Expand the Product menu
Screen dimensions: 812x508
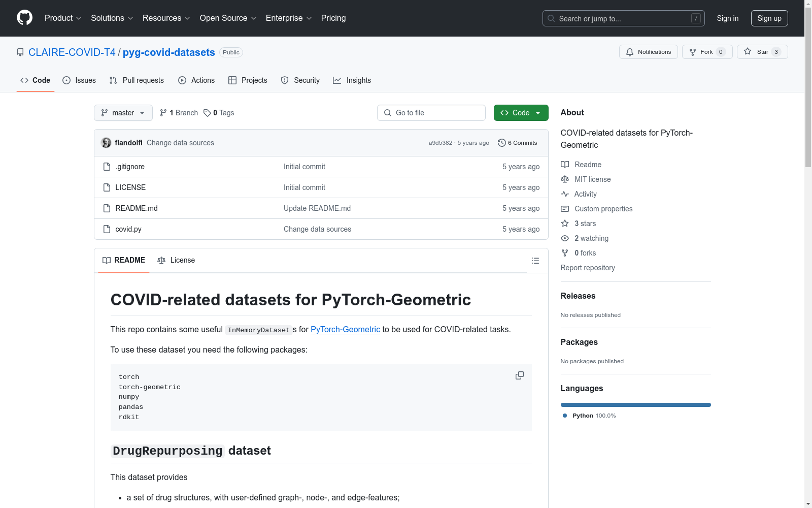point(63,18)
